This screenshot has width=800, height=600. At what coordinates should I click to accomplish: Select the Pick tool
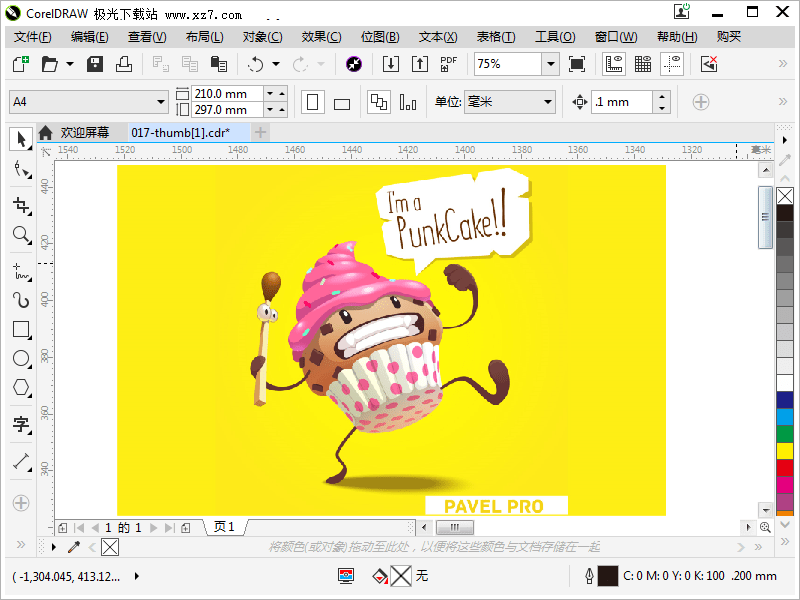point(21,139)
